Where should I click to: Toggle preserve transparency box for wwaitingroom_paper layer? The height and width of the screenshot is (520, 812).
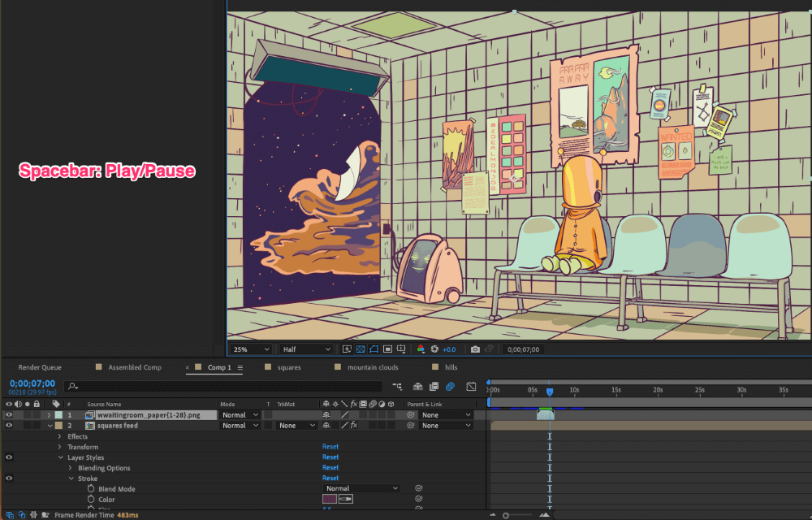pos(268,415)
